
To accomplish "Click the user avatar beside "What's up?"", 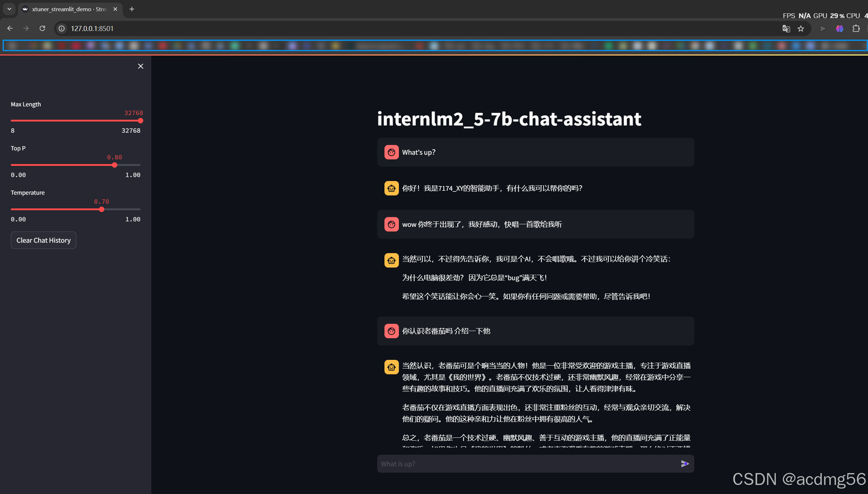I will pyautogui.click(x=391, y=152).
